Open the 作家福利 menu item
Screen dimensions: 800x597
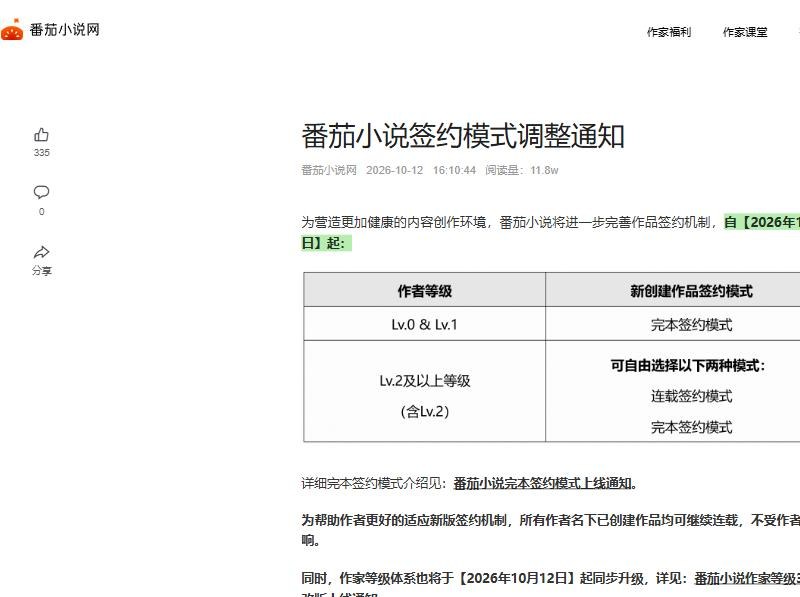[669, 32]
